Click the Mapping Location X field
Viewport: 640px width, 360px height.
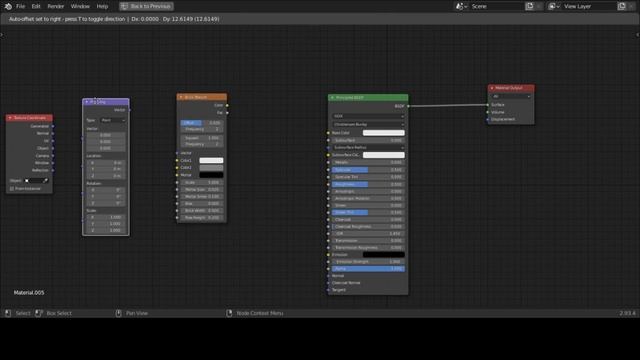(106, 163)
